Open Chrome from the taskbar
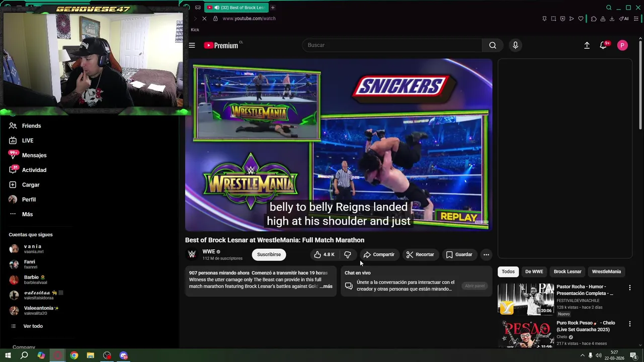Image resolution: width=644 pixels, height=362 pixels. pyautogui.click(x=74, y=355)
